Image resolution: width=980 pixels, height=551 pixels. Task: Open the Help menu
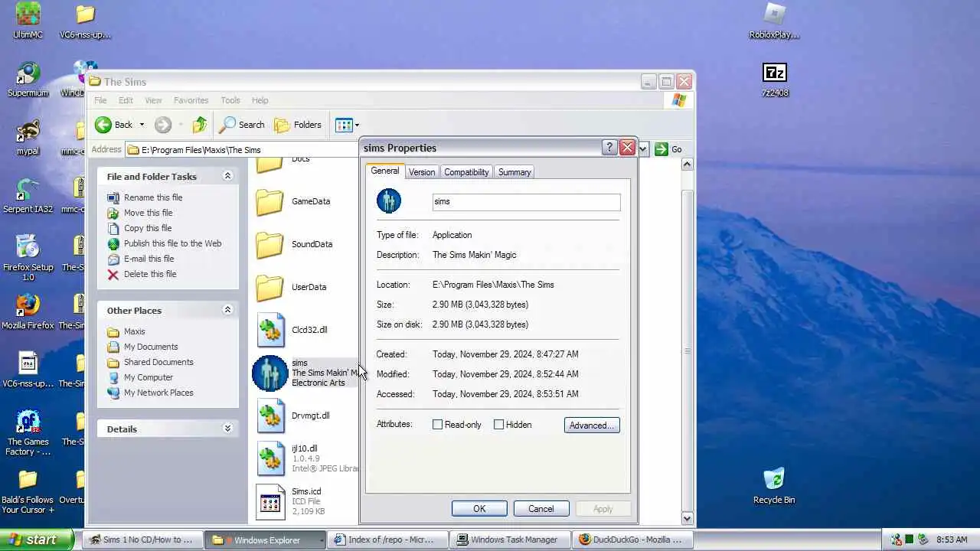pos(260,100)
